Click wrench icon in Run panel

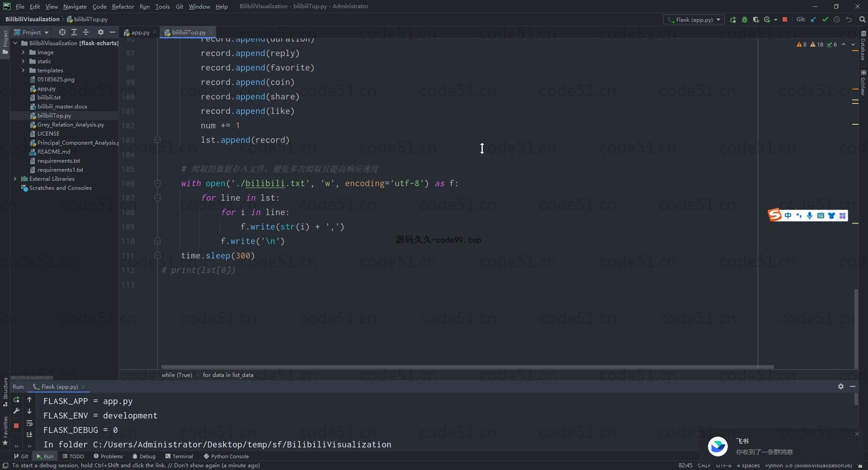tap(16, 411)
